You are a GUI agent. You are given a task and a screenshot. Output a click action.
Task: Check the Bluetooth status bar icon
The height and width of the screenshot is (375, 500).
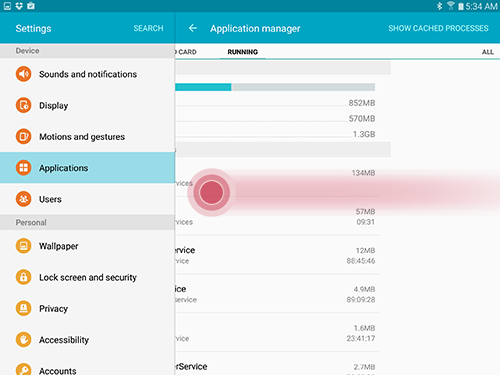pos(440,6)
